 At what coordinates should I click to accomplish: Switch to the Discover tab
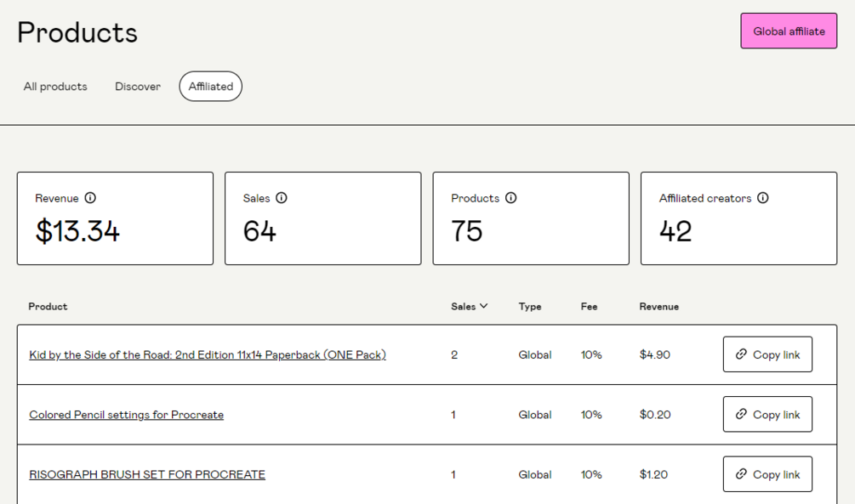[138, 87]
